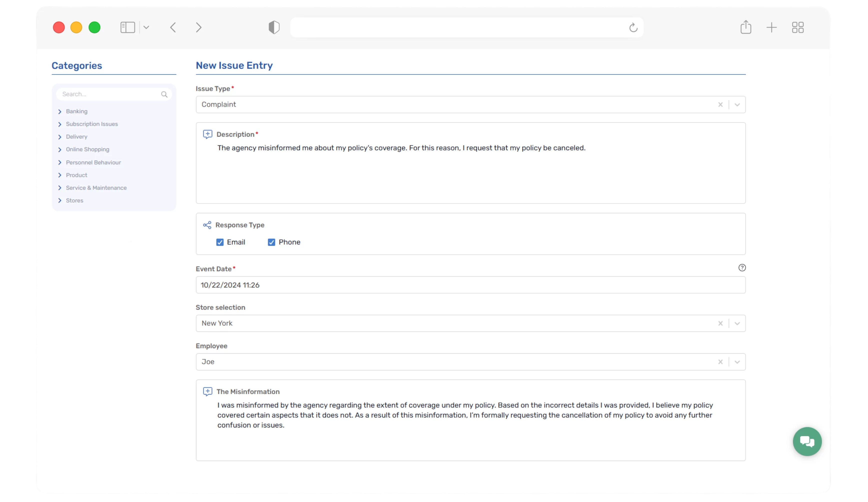Open a new tab with the plus icon
This screenshot has width=868, height=502.
(771, 27)
